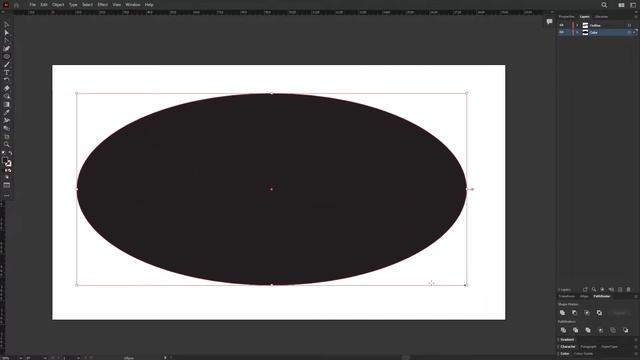Open the comments speech bubble panel
The image size is (640, 360).
point(549,21)
